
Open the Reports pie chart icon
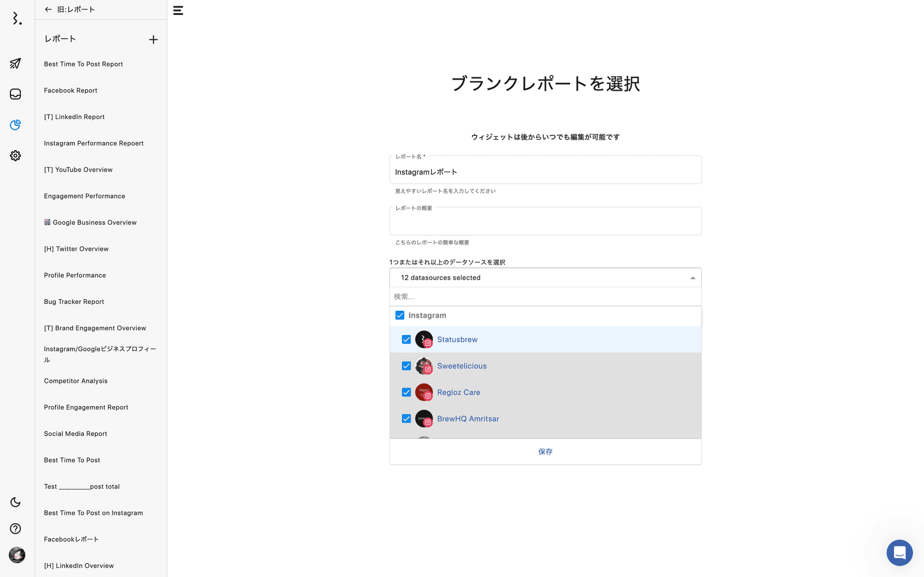16,125
